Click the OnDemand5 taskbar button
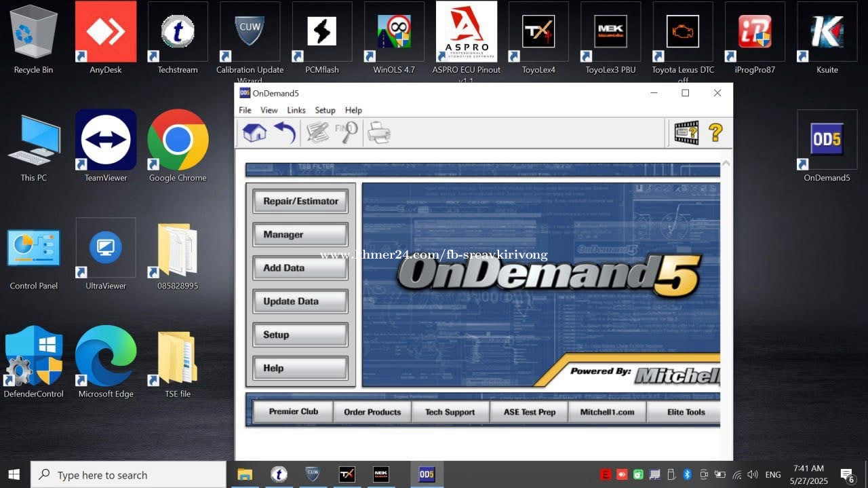 (427, 474)
